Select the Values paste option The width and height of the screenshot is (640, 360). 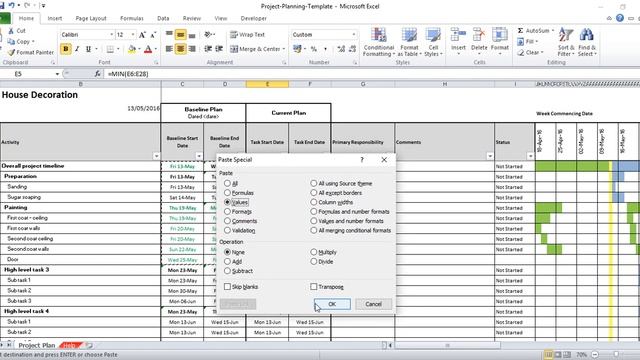coord(227,202)
